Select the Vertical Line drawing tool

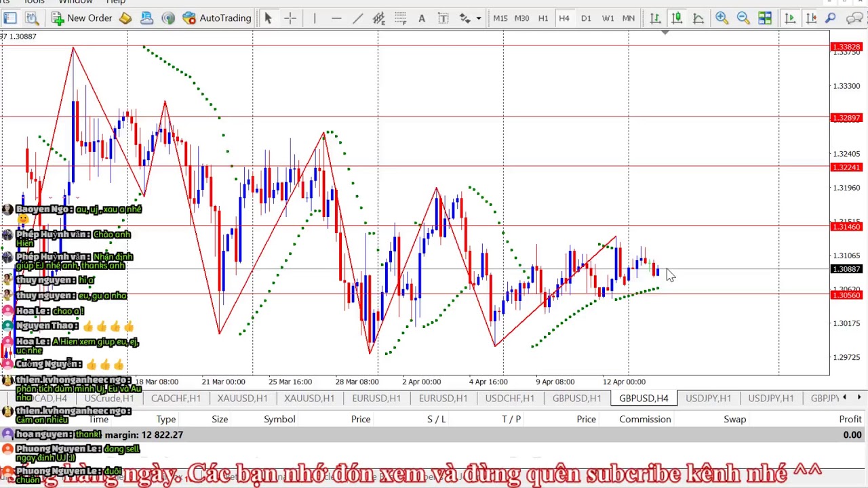click(315, 18)
